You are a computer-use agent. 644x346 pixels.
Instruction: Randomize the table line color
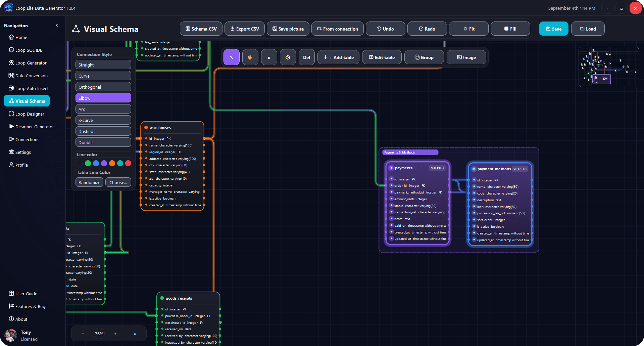[89, 182]
